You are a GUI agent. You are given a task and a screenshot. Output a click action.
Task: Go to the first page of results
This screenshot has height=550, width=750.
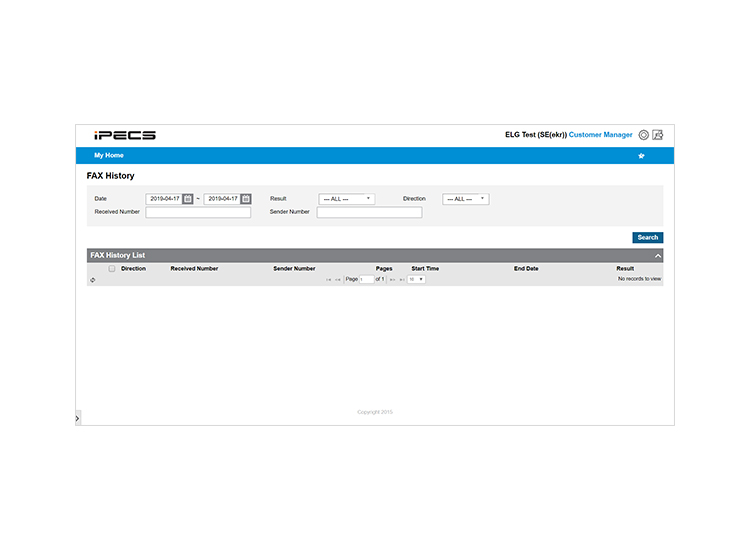pyautogui.click(x=328, y=279)
